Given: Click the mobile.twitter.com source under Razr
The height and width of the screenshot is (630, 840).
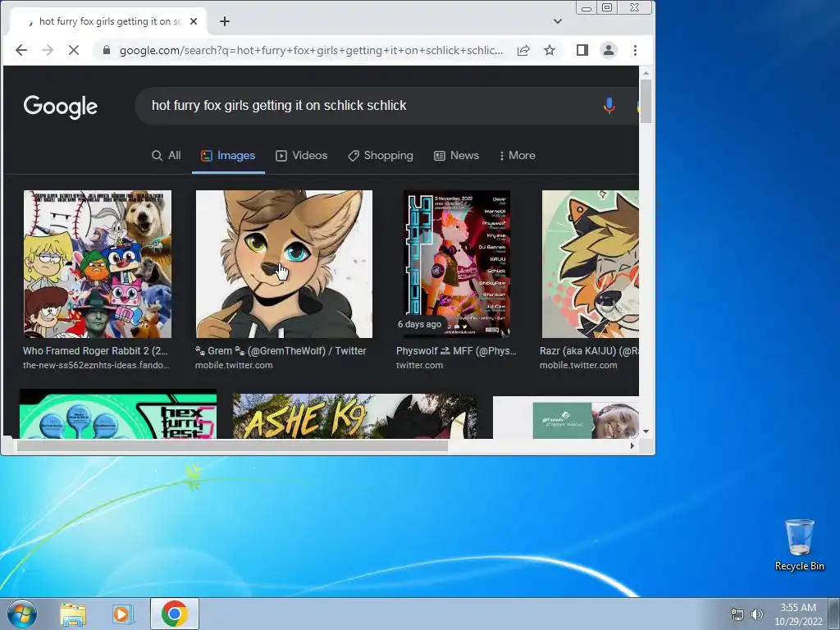Looking at the screenshot, I should pos(578,365).
